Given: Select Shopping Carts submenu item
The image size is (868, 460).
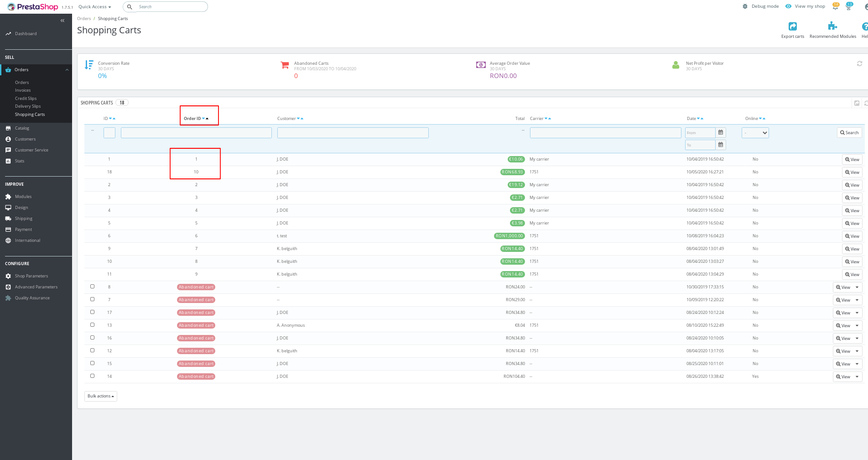Looking at the screenshot, I should click(x=30, y=115).
